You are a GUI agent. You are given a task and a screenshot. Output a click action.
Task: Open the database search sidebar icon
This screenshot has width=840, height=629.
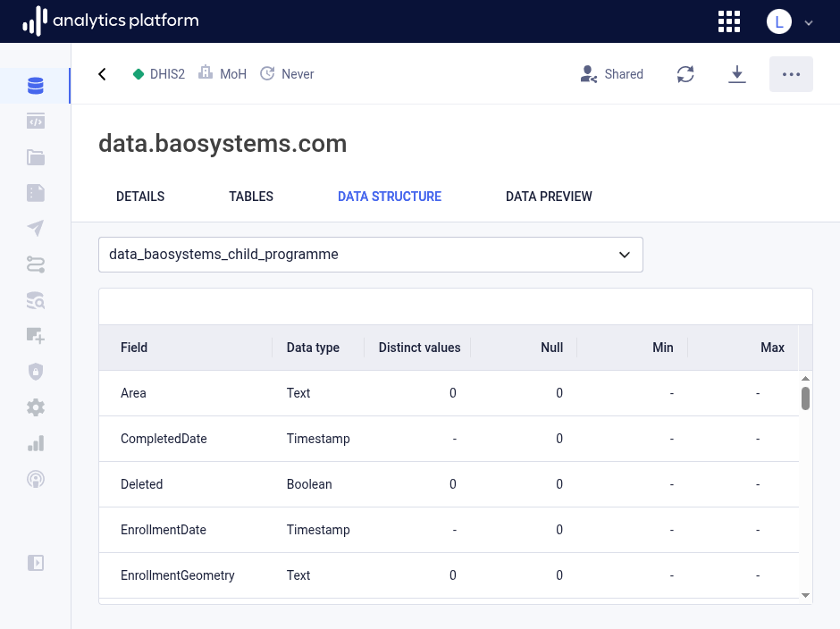point(36,300)
